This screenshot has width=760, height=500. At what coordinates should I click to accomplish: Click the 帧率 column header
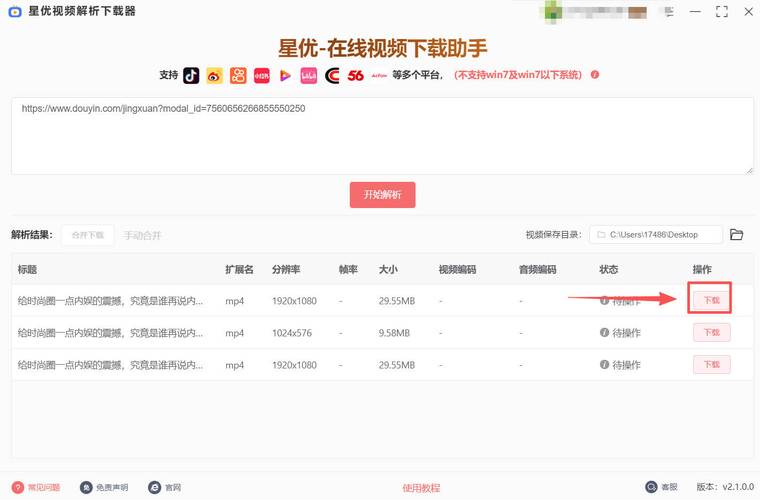click(348, 269)
